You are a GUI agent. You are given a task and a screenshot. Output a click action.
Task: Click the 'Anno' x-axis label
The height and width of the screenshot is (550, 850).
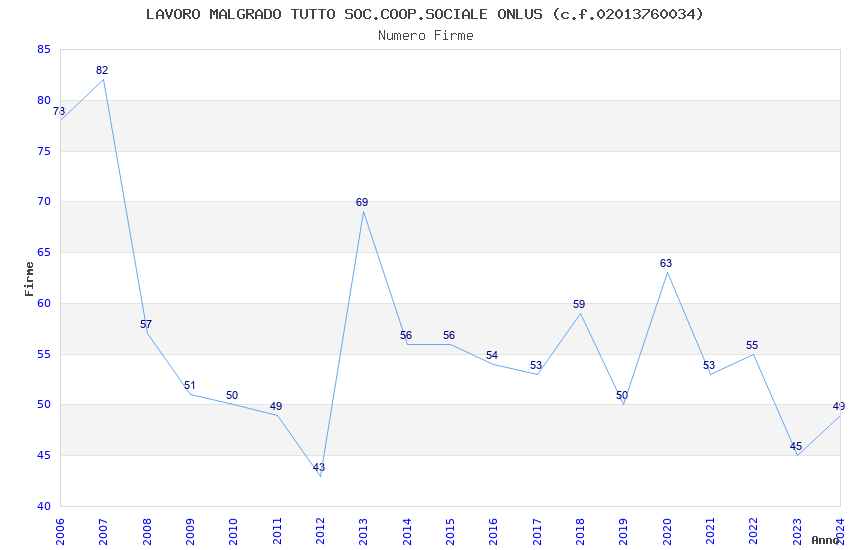point(825,540)
